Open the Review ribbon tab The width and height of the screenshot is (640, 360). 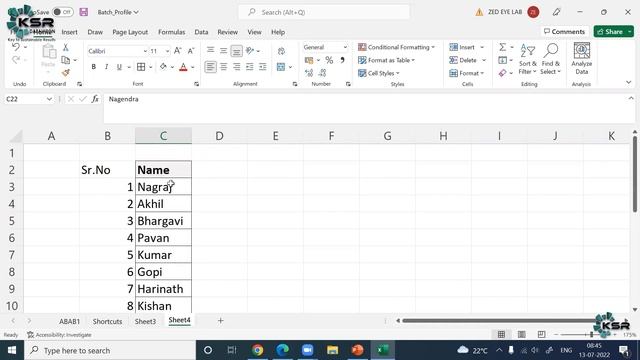click(x=227, y=32)
